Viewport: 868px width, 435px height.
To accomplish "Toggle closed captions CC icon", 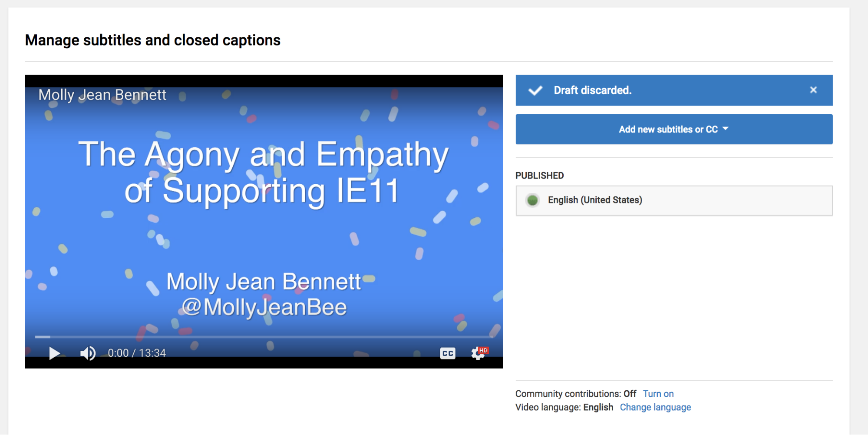I will coord(448,353).
